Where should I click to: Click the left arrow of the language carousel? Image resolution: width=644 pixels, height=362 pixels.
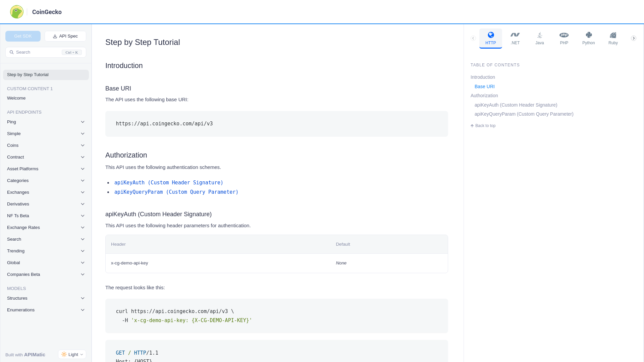(473, 38)
